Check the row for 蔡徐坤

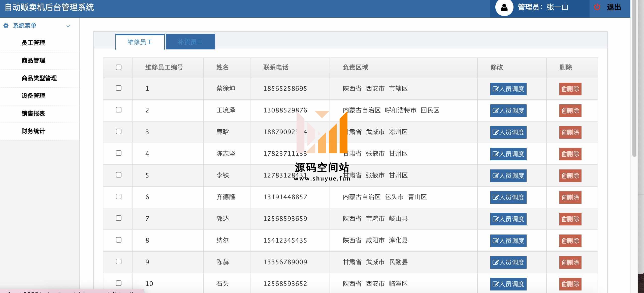click(119, 88)
